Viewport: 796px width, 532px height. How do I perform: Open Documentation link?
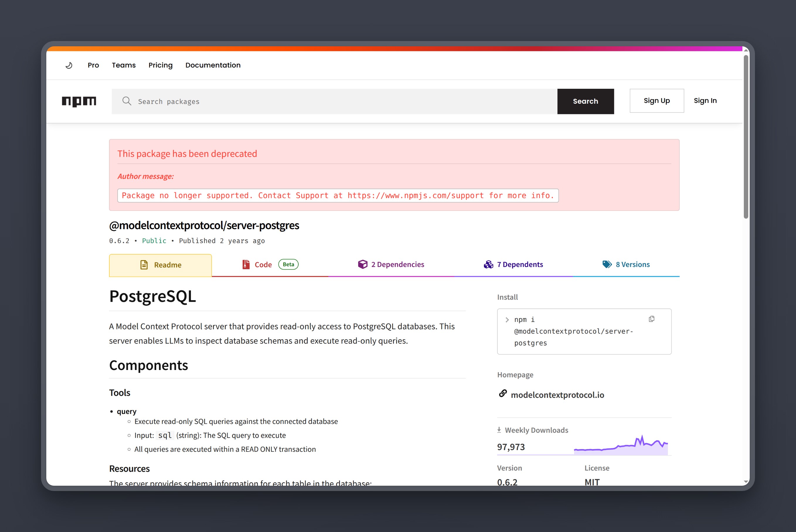click(x=213, y=65)
